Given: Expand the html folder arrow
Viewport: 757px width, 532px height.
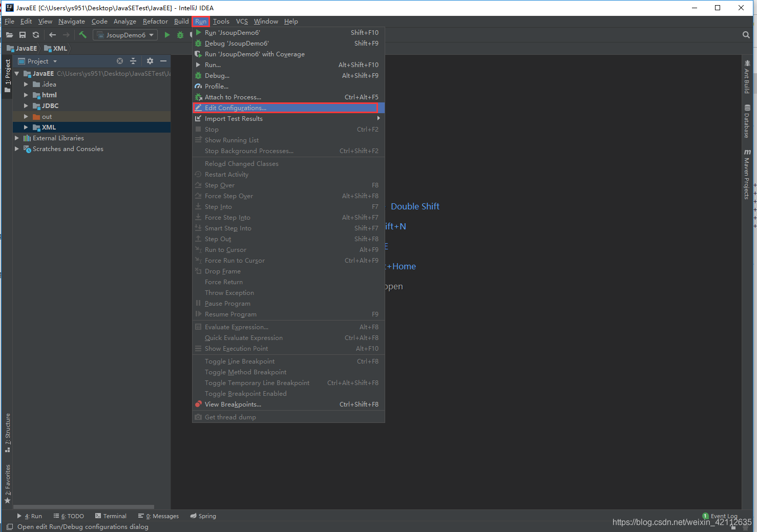Looking at the screenshot, I should (x=26, y=95).
